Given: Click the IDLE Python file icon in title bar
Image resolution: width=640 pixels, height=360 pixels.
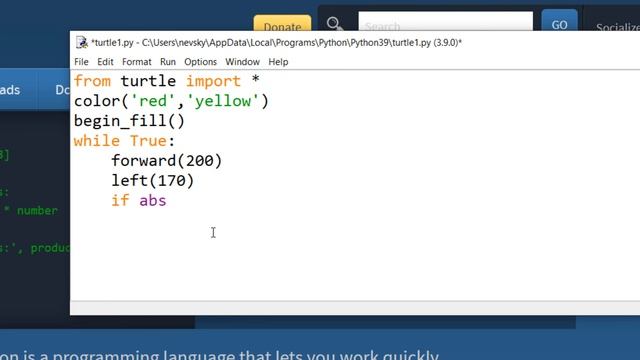Looking at the screenshot, I should point(82,42).
